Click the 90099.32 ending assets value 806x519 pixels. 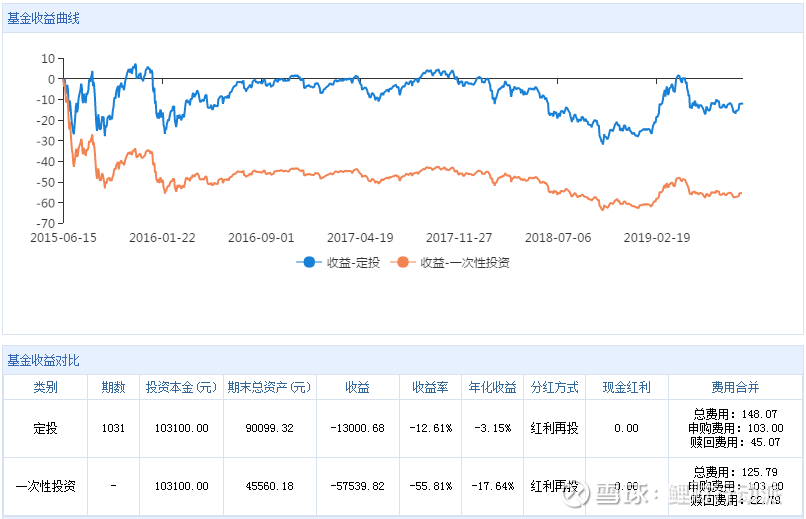point(269,428)
